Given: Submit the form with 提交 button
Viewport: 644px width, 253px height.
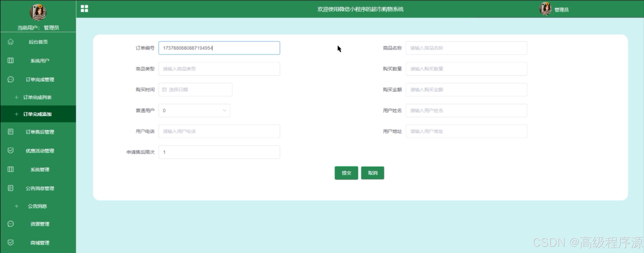Looking at the screenshot, I should 346,173.
